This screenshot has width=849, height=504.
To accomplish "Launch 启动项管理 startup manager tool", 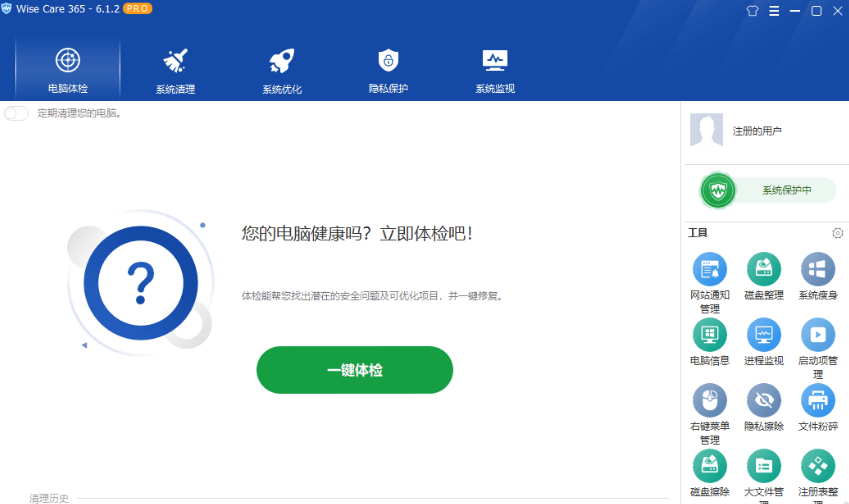I will point(818,348).
